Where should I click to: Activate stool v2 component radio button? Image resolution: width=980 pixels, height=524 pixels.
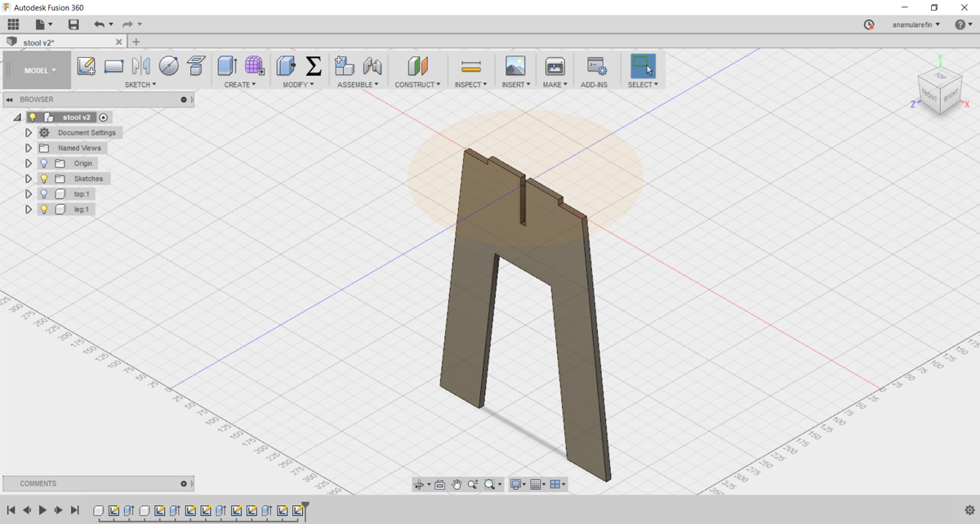pyautogui.click(x=104, y=118)
